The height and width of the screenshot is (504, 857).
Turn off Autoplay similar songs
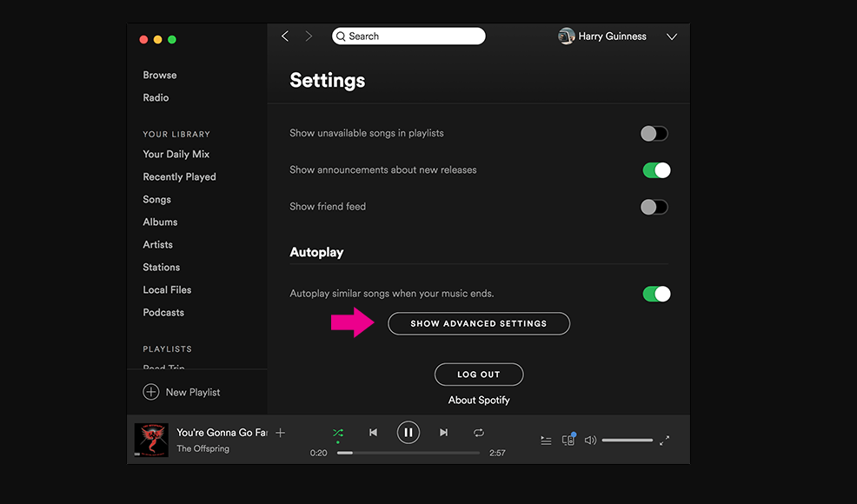coord(656,294)
